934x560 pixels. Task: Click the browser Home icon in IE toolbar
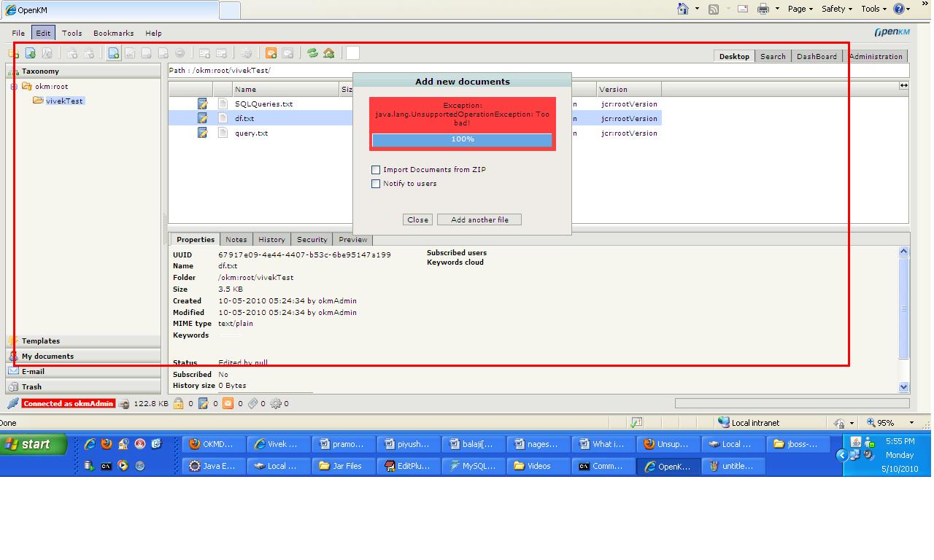pos(683,9)
